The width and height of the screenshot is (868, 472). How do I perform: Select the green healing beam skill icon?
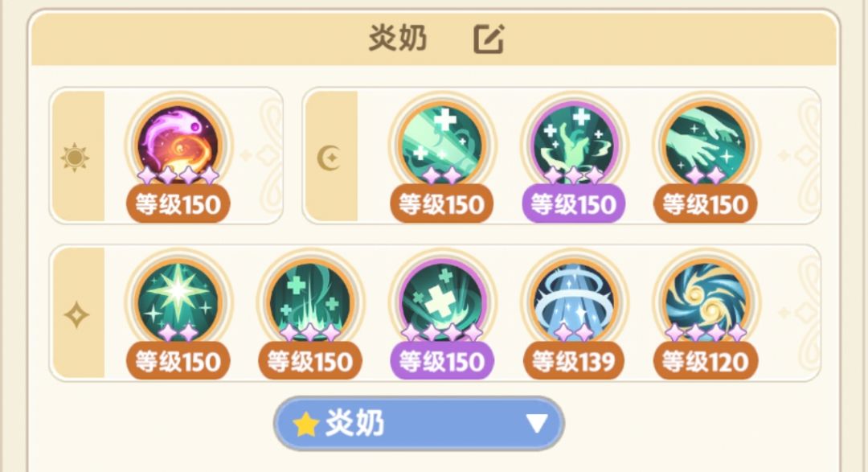(442, 146)
